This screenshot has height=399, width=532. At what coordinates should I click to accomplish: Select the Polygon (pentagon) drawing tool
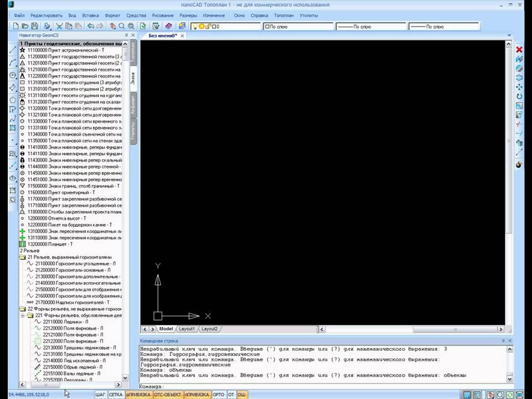pos(13,100)
